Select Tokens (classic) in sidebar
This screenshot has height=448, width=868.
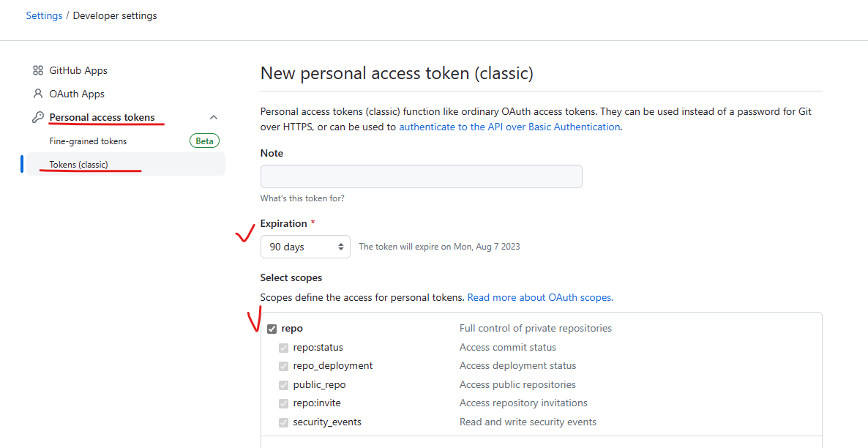(78, 165)
